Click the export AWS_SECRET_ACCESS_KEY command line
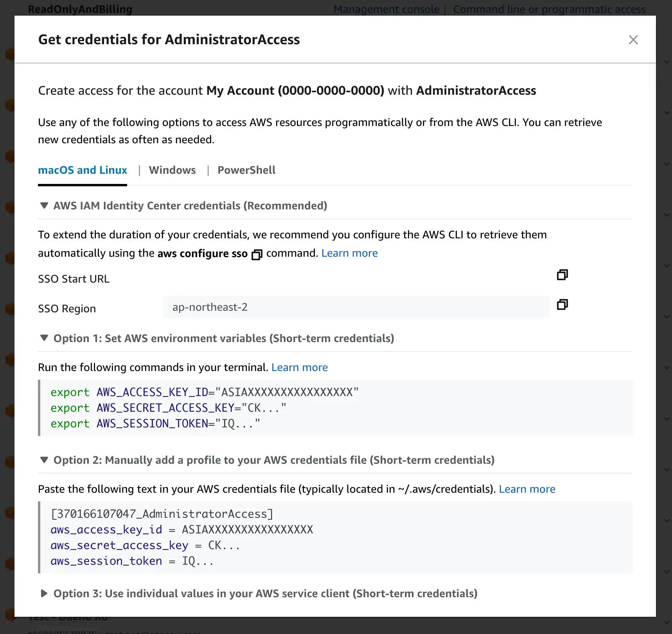The height and width of the screenshot is (634, 672). pos(168,408)
